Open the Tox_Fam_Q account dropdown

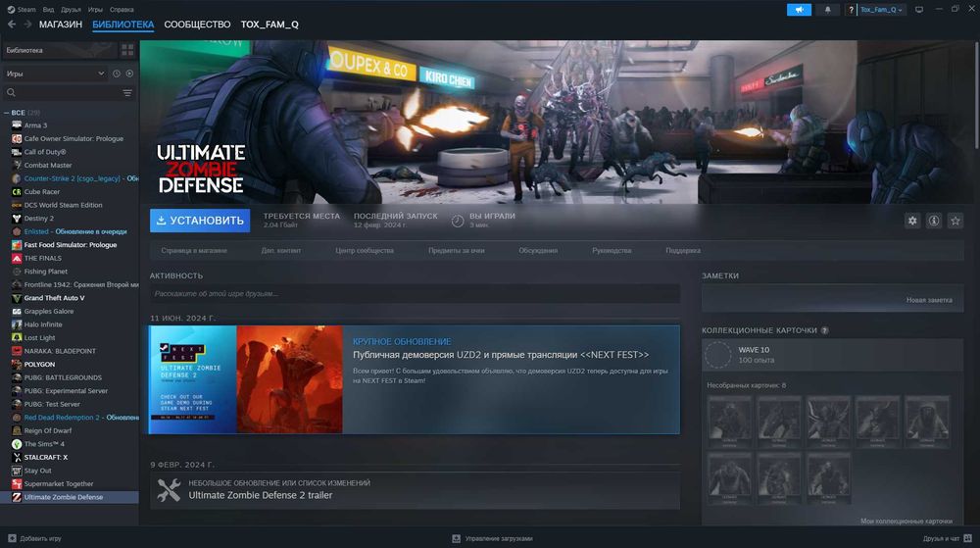pyautogui.click(x=881, y=10)
